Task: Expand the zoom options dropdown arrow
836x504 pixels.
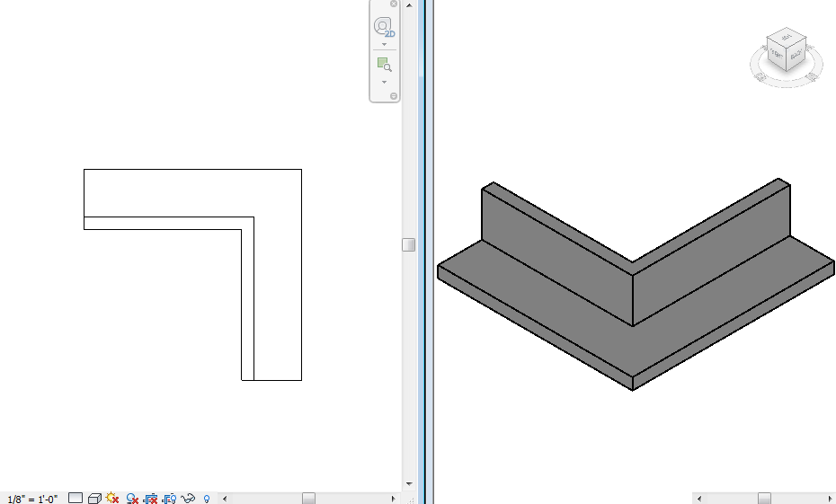Action: pos(384,82)
